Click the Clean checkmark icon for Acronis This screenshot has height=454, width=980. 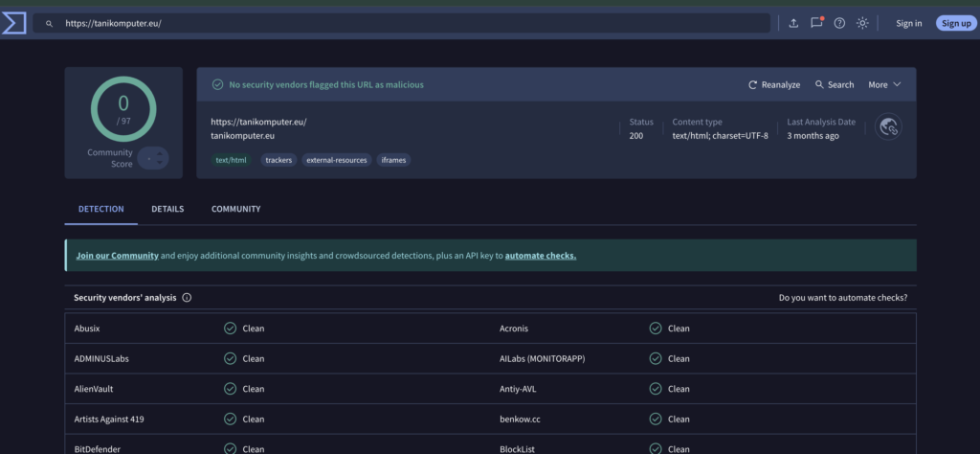click(655, 329)
